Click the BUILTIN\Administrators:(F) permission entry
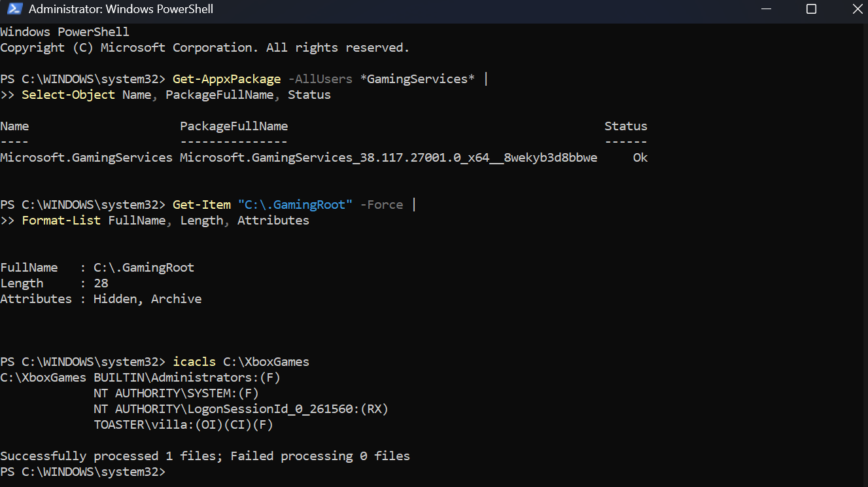868x487 pixels. coord(187,378)
